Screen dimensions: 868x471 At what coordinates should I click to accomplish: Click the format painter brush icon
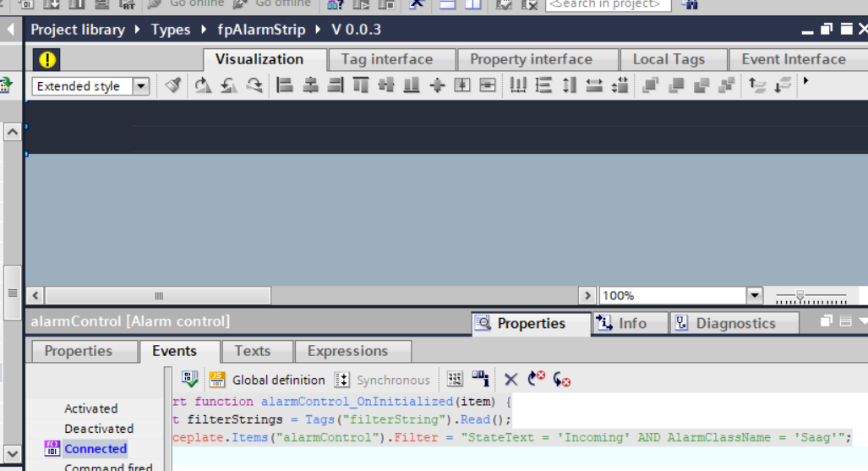[173, 85]
